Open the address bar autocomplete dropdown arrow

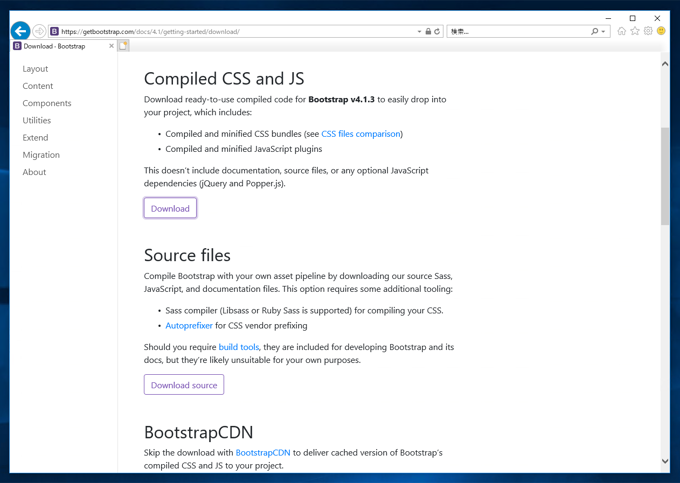419,31
